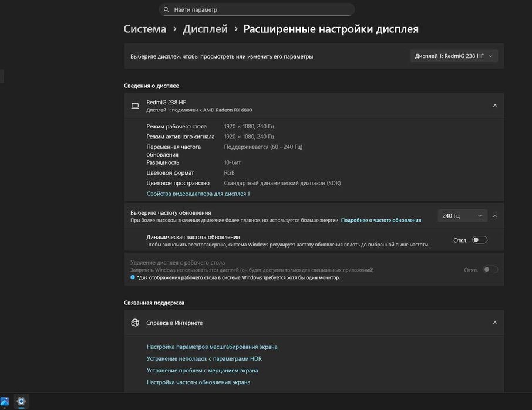Go to Система breadcrumb
The width and height of the screenshot is (532, 410).
coord(145,29)
